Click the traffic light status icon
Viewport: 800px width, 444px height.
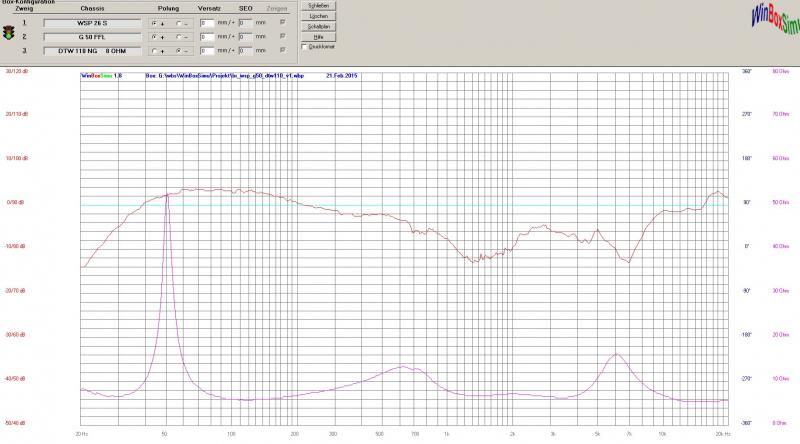coord(10,34)
